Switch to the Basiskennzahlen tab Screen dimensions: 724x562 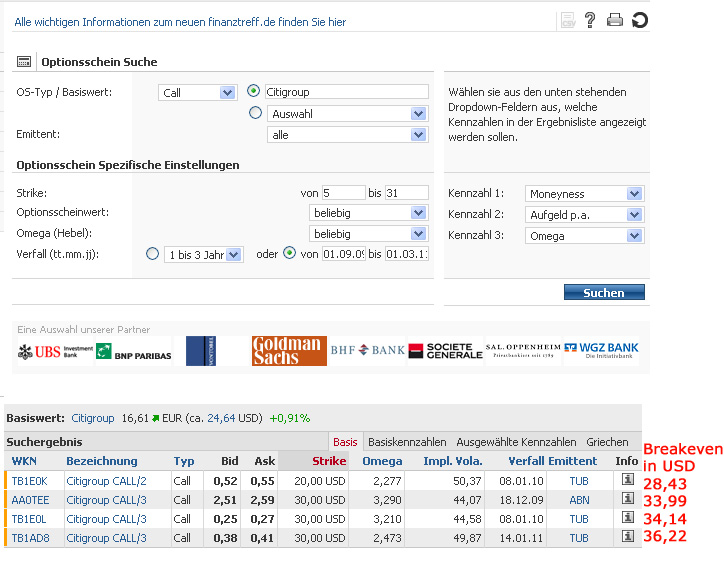click(407, 441)
